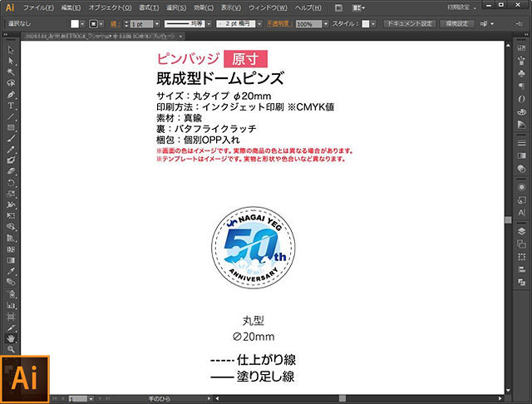Open the 2 pt 楕円 brush dropdown

(259, 24)
